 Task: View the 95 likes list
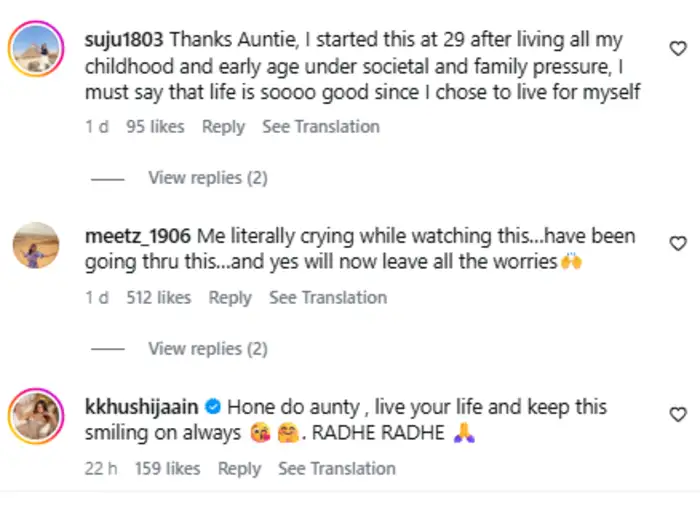(156, 127)
